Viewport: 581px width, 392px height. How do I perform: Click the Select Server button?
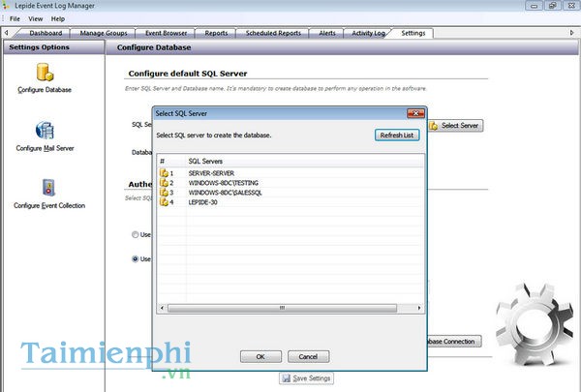coord(456,126)
